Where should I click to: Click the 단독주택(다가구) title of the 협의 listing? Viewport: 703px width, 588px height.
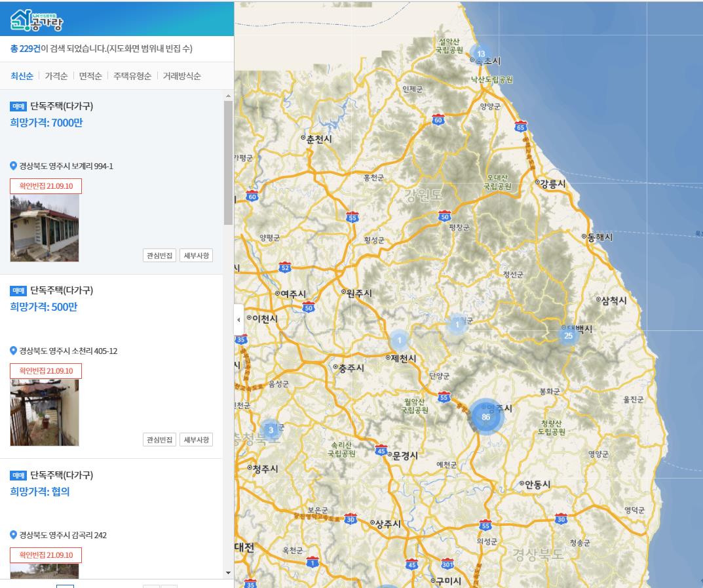click(x=62, y=475)
